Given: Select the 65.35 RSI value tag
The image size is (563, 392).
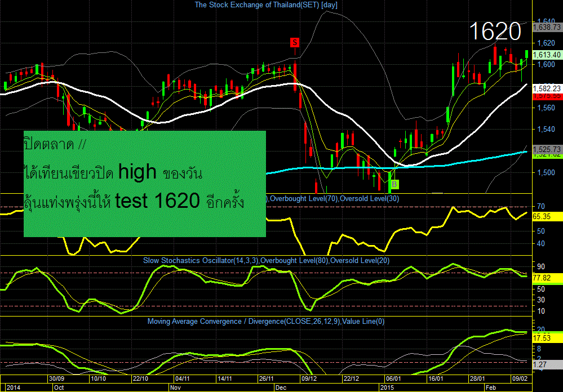Looking at the screenshot, I should pos(547,217).
